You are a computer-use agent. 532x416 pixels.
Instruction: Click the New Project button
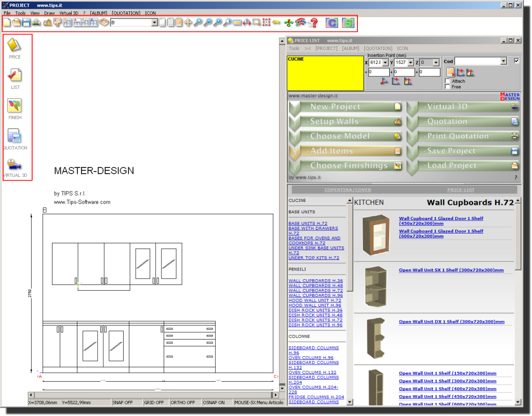point(345,107)
